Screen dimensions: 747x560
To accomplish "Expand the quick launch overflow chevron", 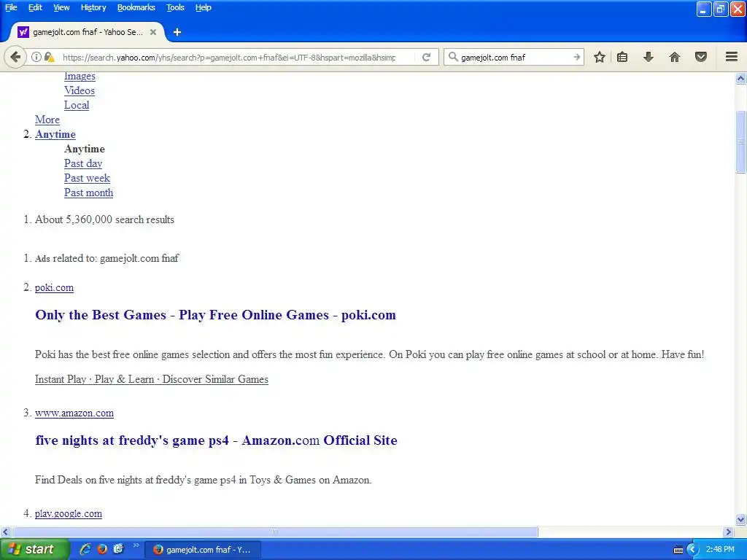I will [x=136, y=545].
